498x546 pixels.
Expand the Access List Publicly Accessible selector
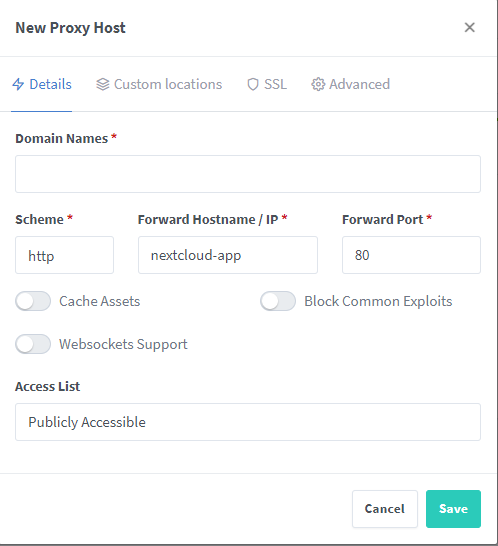(x=248, y=422)
